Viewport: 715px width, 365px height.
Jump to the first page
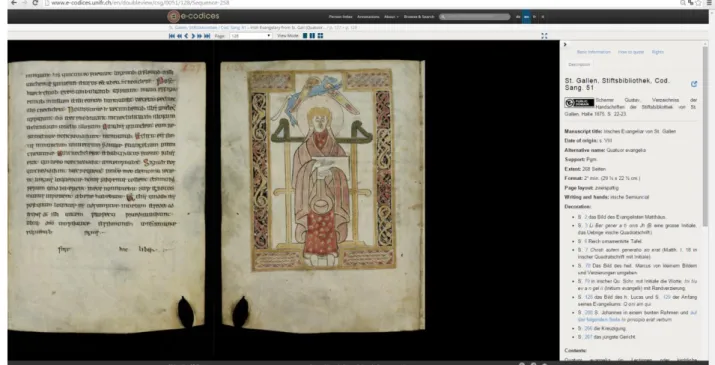coord(171,36)
